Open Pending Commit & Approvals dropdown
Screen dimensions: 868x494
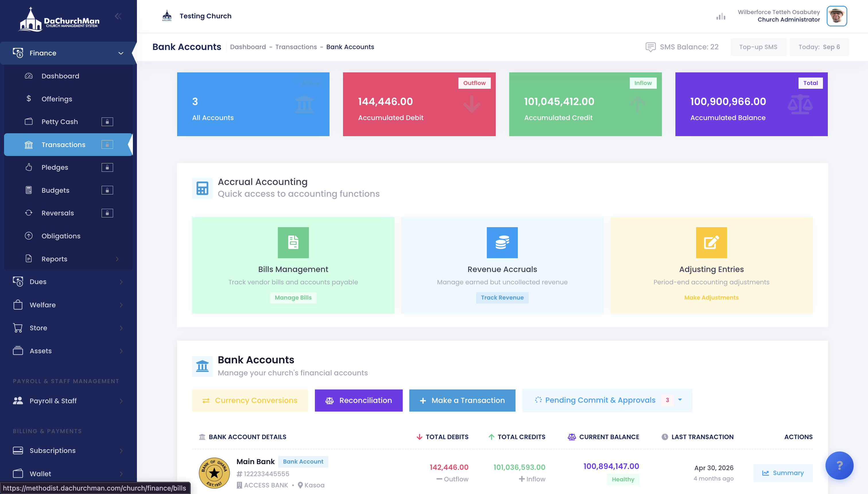[607, 400]
